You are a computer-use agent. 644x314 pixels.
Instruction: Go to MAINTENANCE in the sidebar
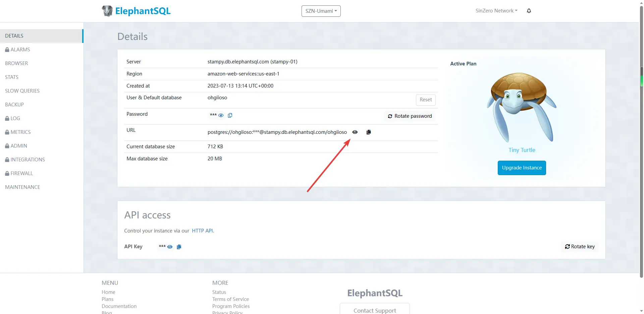click(x=41, y=187)
